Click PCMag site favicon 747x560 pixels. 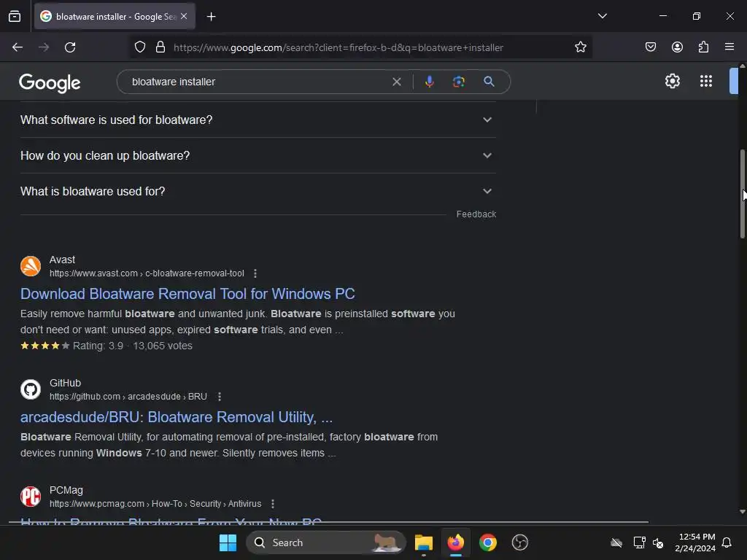(x=31, y=497)
